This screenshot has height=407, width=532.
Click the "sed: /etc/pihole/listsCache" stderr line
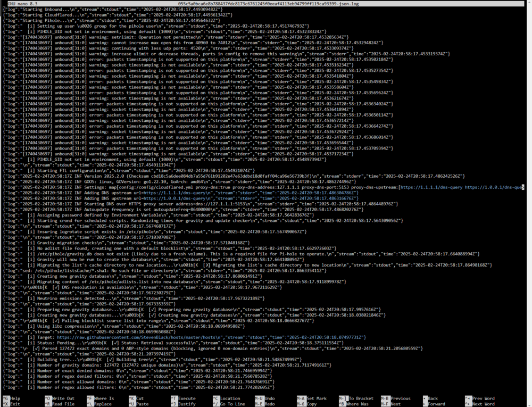click(164, 271)
